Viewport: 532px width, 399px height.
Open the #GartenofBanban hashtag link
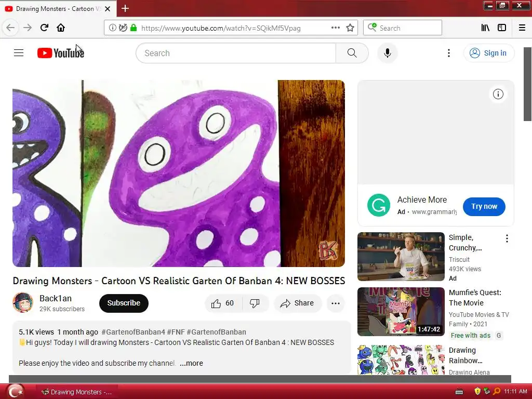point(217,332)
